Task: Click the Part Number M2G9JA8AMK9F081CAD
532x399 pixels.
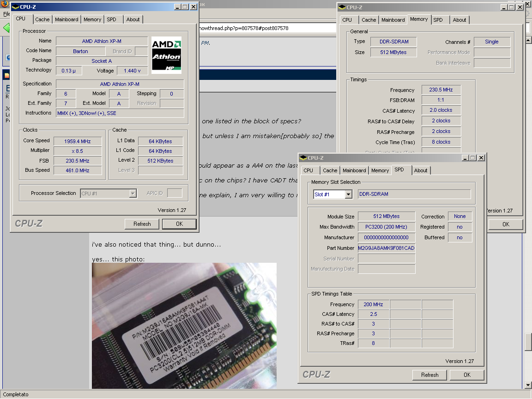Action: pos(386,248)
